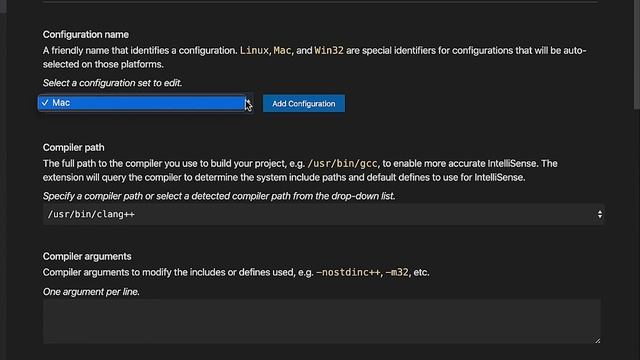
Task: Click the -nostdinc++ example argument text
Action: point(348,272)
